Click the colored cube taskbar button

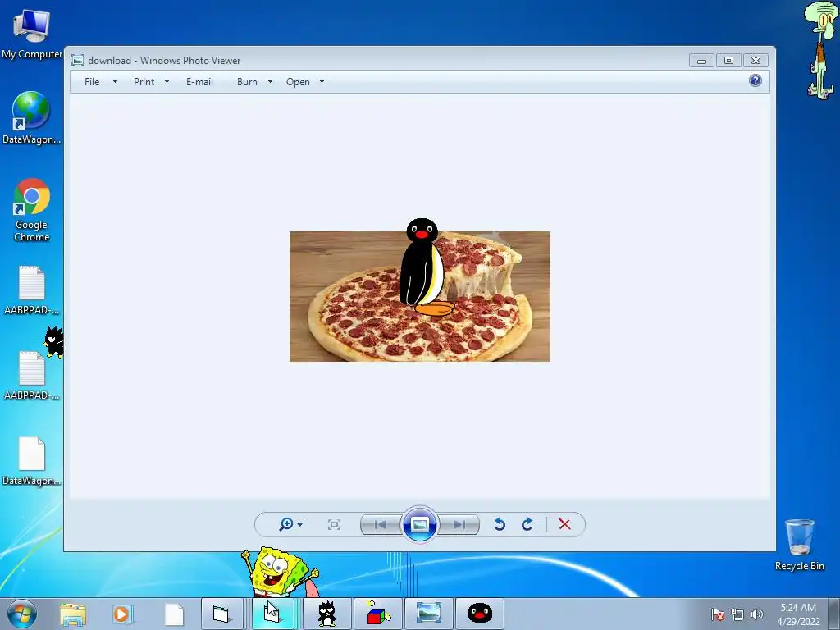378,614
